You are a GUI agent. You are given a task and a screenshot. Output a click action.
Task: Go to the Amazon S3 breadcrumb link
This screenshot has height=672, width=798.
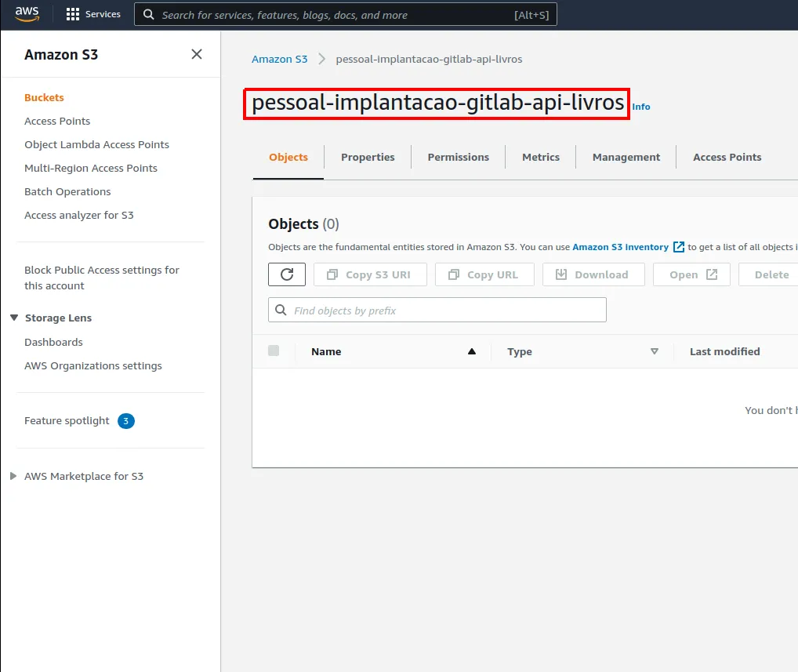(x=279, y=59)
